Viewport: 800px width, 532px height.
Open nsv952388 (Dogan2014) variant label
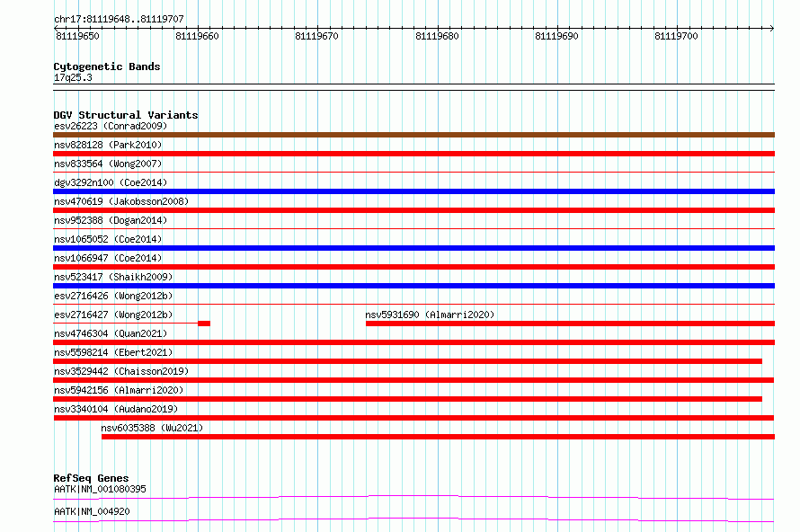(111, 220)
